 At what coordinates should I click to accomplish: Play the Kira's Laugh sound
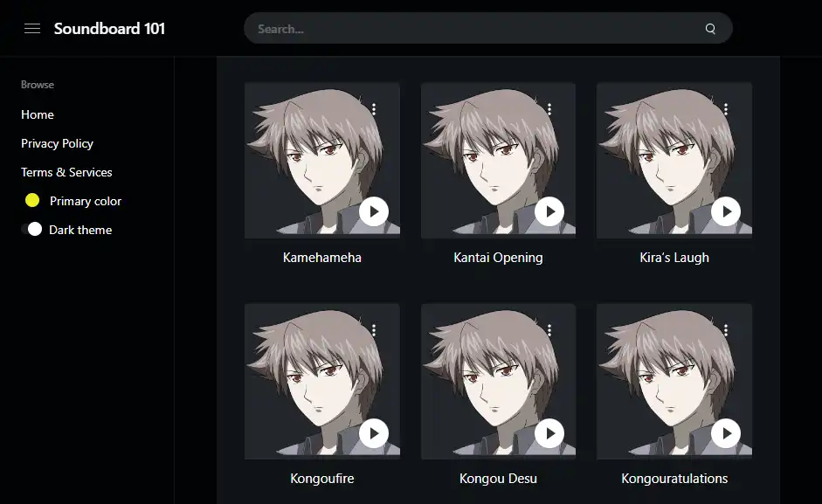[x=726, y=211]
